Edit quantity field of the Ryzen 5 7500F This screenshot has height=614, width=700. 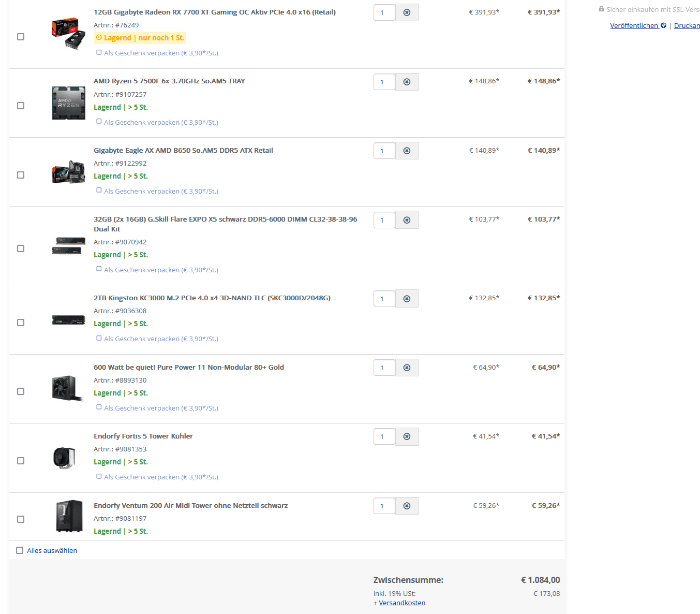click(x=384, y=82)
